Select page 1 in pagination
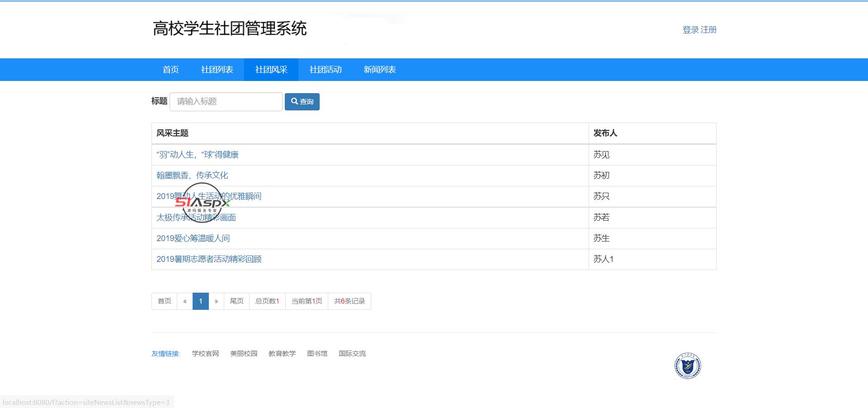The height and width of the screenshot is (408, 868). 201,301
